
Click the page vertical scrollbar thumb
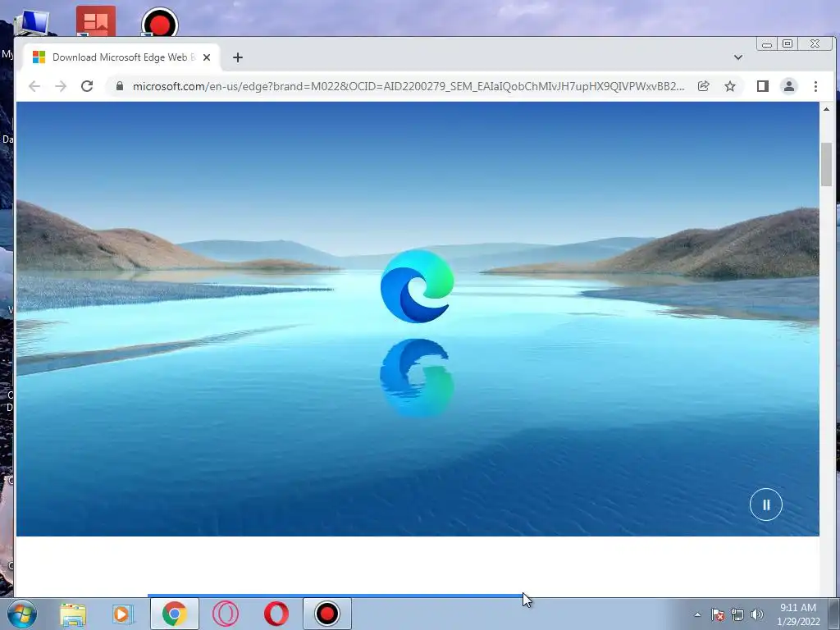point(826,164)
